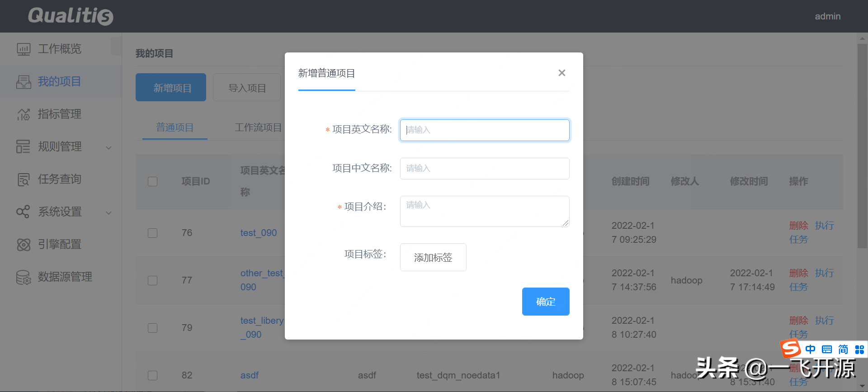Click the 创建时间 column header

631,181
